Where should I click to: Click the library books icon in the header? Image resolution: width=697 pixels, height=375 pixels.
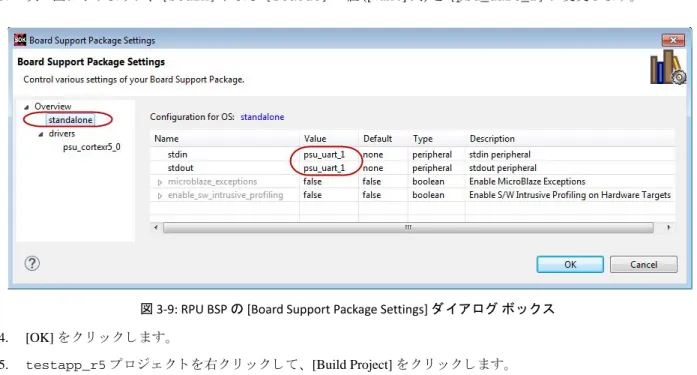[x=668, y=67]
